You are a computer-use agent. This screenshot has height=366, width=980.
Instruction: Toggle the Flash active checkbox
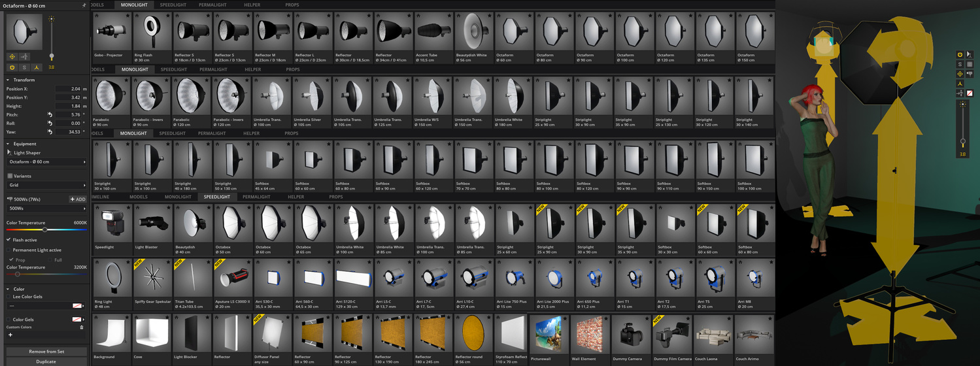coord(9,240)
